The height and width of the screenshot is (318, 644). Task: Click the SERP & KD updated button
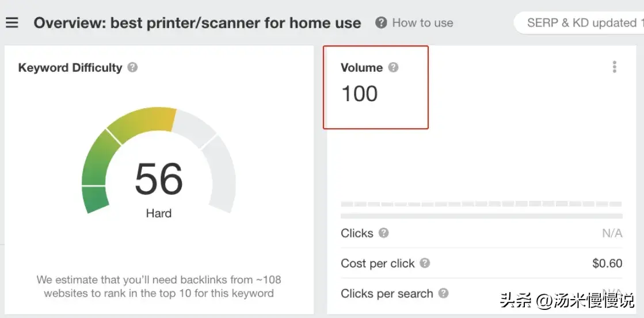coord(581,23)
